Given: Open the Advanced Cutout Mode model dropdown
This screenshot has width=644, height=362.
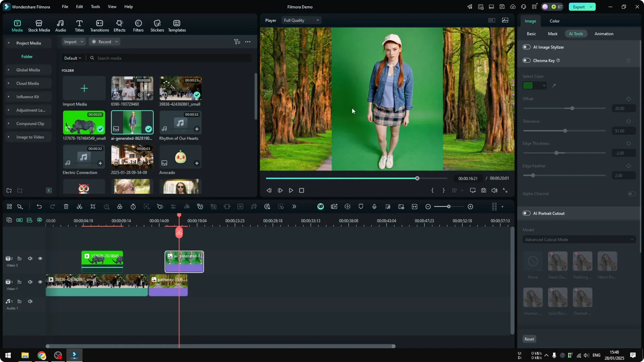Looking at the screenshot, I should tap(579, 239).
